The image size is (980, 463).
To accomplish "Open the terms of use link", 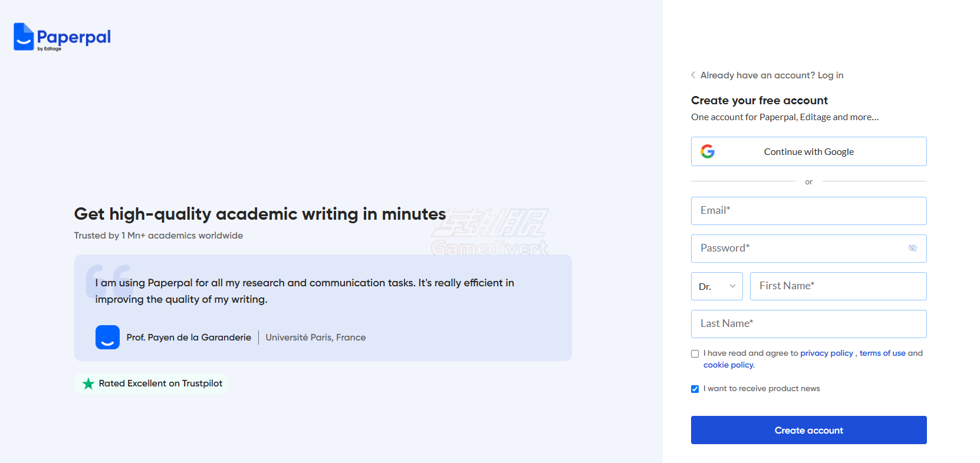I will click(883, 353).
